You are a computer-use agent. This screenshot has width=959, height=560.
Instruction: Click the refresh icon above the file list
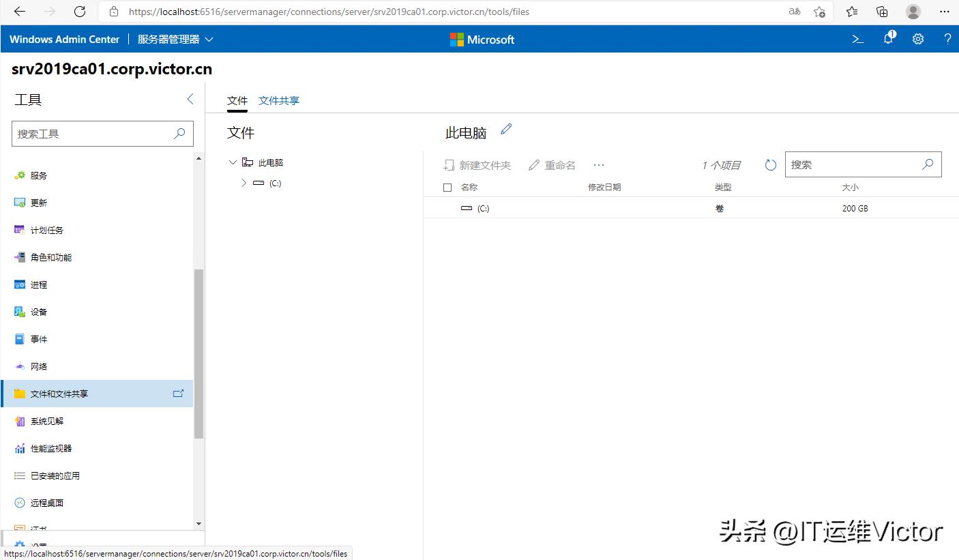(x=770, y=164)
